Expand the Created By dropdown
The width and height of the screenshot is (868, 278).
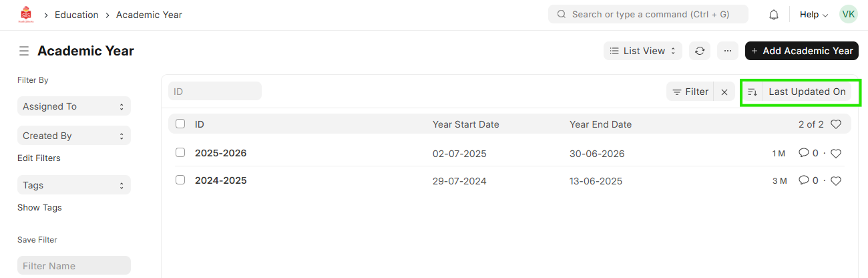73,136
